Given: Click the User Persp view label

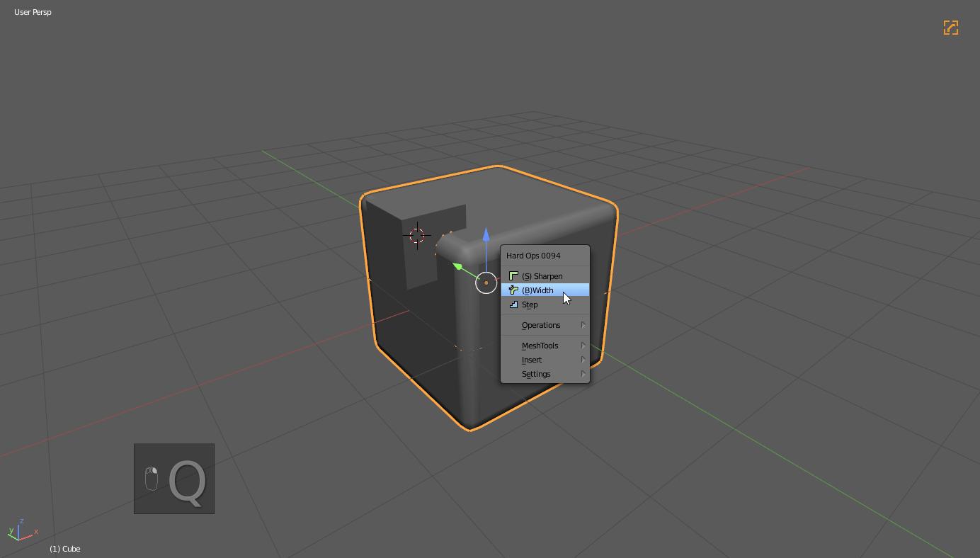Looking at the screenshot, I should [x=33, y=12].
